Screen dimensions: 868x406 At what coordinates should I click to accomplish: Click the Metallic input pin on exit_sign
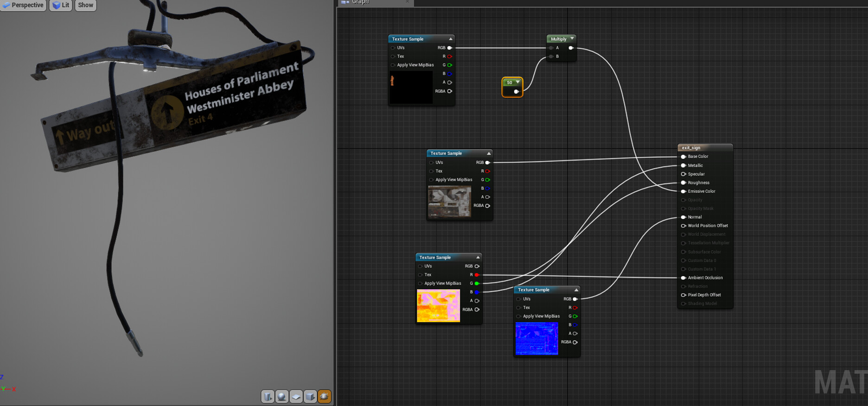[683, 165]
